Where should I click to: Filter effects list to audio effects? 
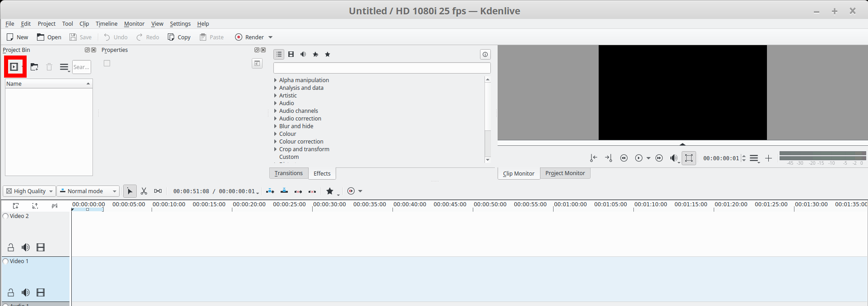coord(303,54)
